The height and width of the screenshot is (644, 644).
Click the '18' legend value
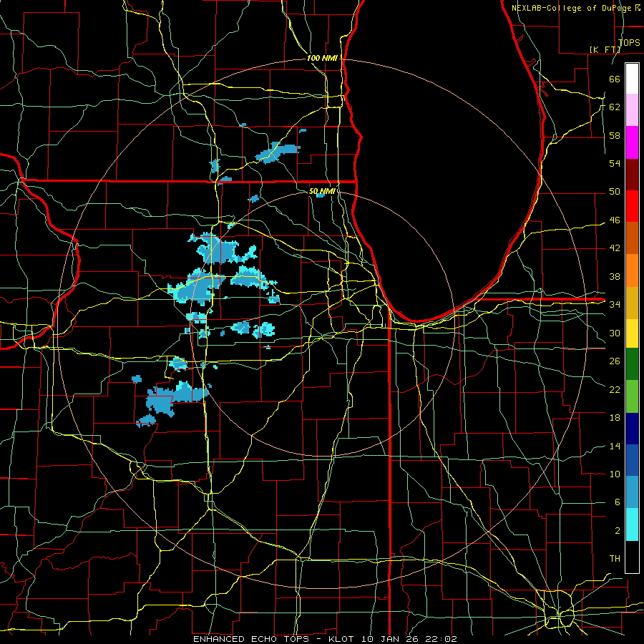click(615, 418)
